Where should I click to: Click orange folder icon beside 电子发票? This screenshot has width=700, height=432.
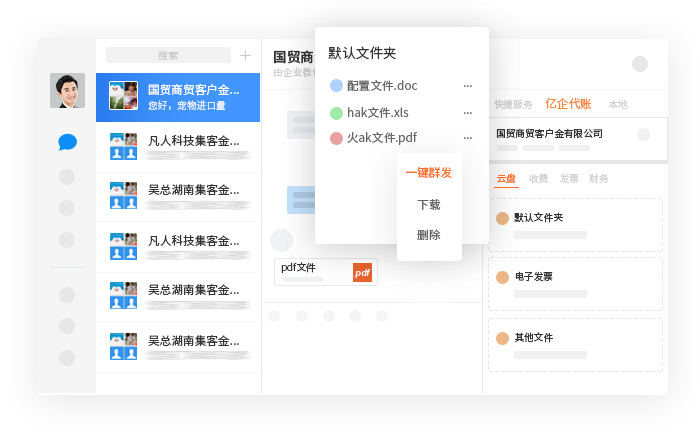pos(503,277)
